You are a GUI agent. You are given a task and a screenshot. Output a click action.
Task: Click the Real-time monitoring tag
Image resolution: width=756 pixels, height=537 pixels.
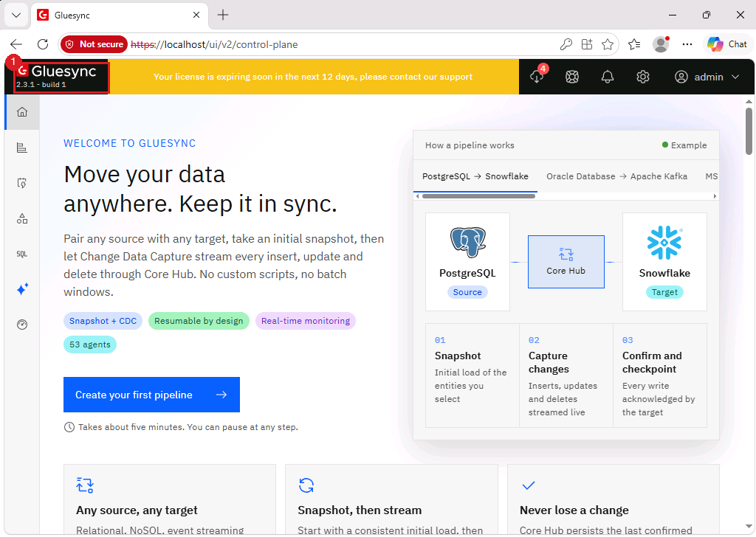306,321
